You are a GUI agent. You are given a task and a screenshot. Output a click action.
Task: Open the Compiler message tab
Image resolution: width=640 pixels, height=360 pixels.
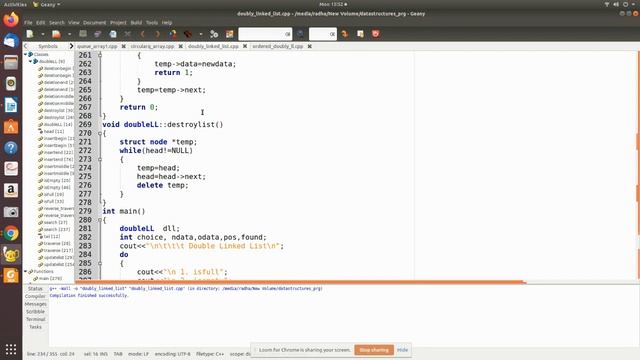pos(35,296)
